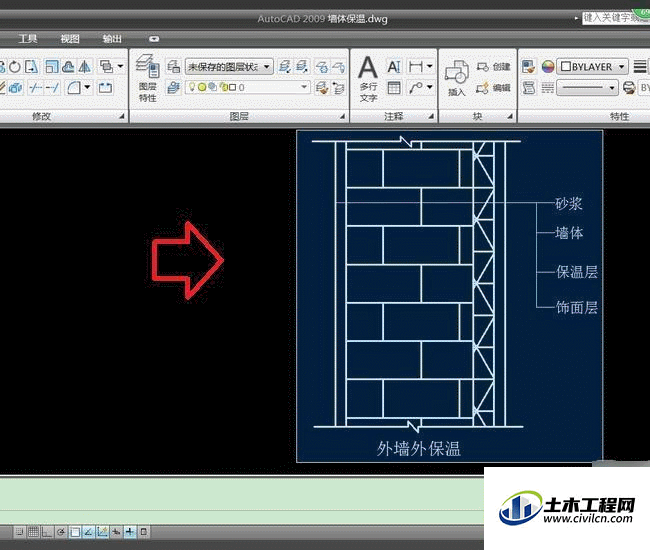This screenshot has height=550, width=650.
Task: Click the List properties scroll icon
Action: click(529, 87)
